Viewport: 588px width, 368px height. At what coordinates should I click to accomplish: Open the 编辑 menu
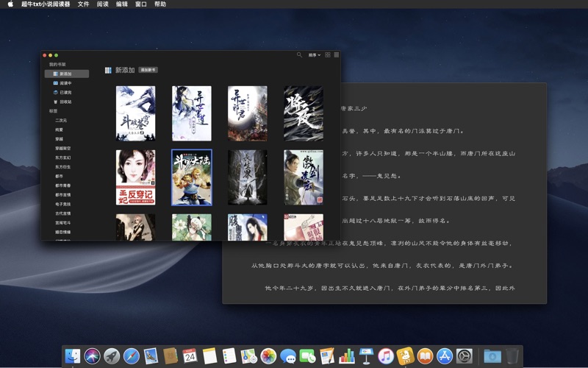point(121,4)
